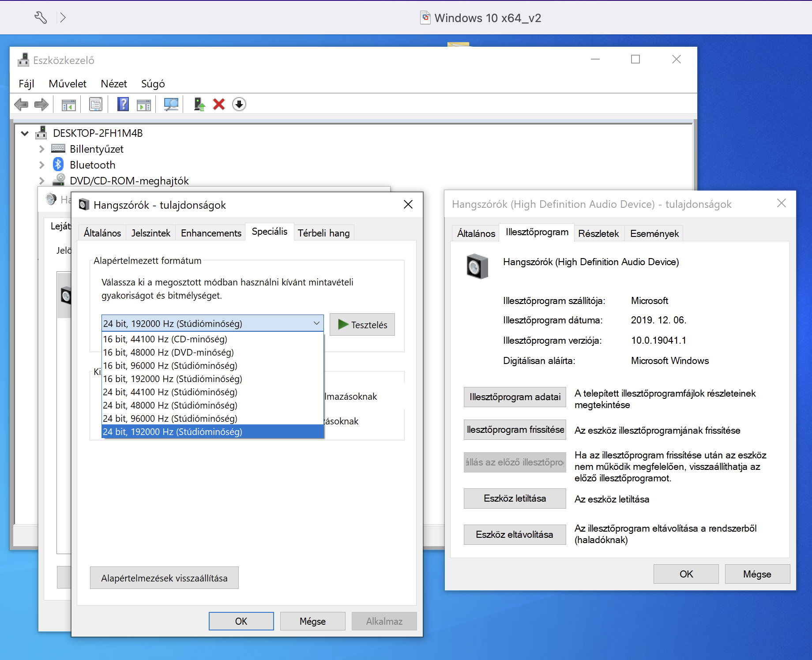Select DESKTOP-2FH1M4B in the device tree

coord(98,133)
